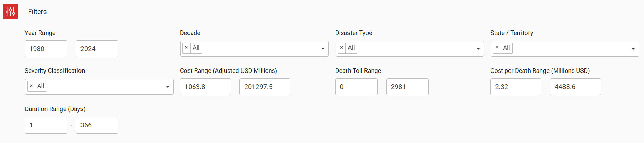This screenshot has width=644, height=143.
Task: Expand the Decade dropdown arrow
Action: click(x=323, y=49)
